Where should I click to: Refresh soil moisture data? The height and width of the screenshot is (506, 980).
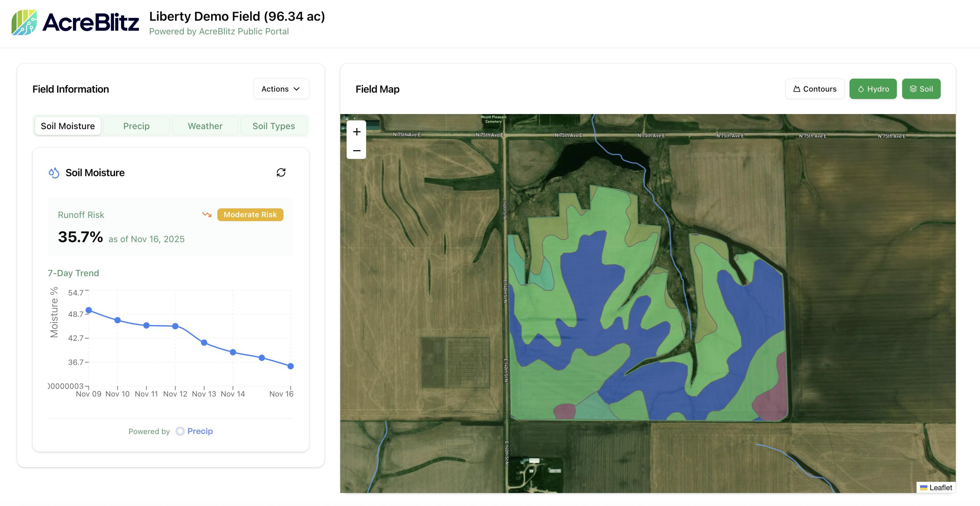tap(281, 173)
